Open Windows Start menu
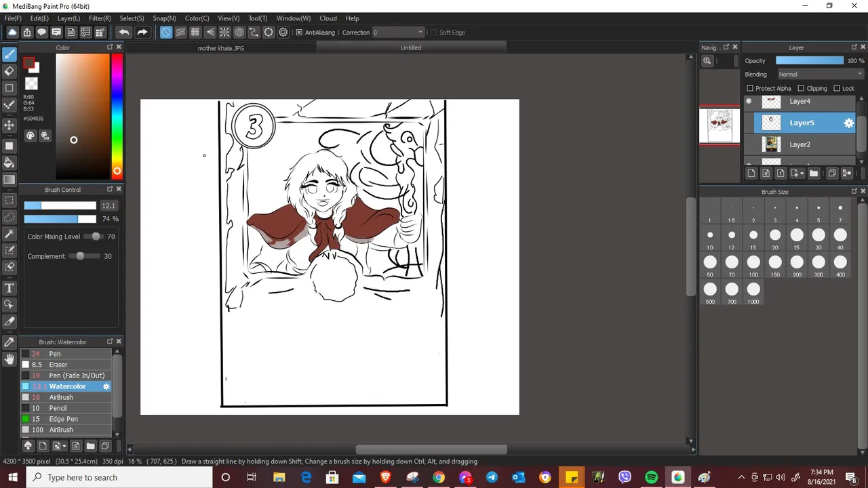Image resolution: width=868 pixels, height=488 pixels. [x=14, y=477]
